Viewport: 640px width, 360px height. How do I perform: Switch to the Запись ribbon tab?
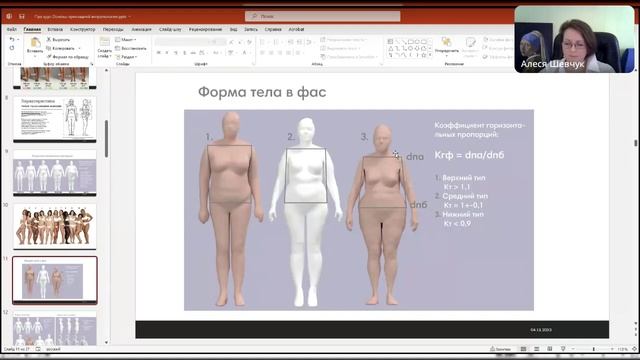pos(251,29)
